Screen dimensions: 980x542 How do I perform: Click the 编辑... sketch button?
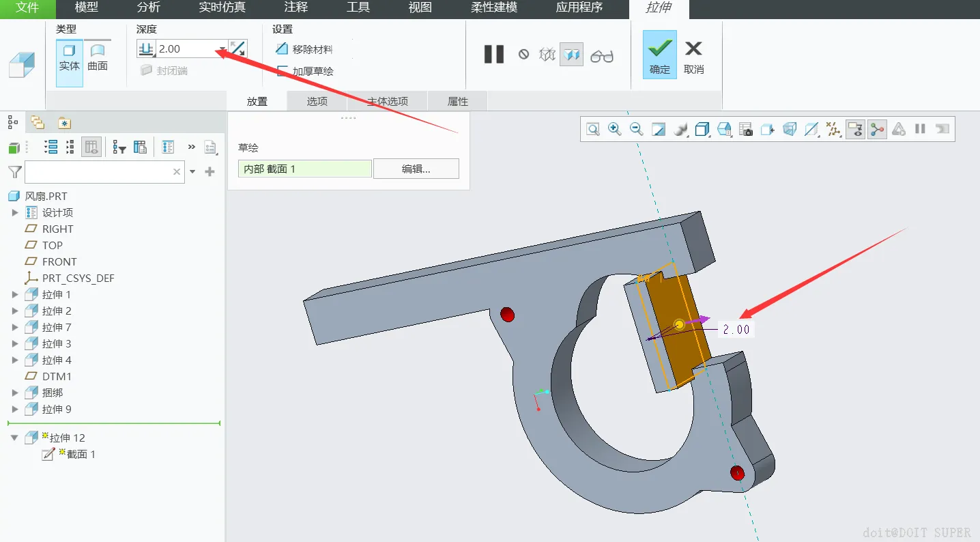click(416, 169)
